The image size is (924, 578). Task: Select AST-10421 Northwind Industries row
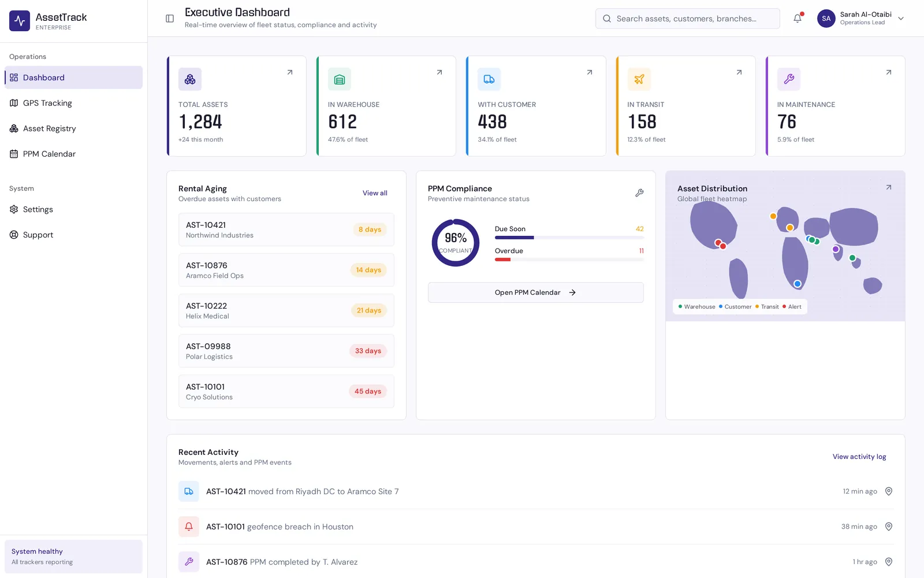[x=286, y=229]
